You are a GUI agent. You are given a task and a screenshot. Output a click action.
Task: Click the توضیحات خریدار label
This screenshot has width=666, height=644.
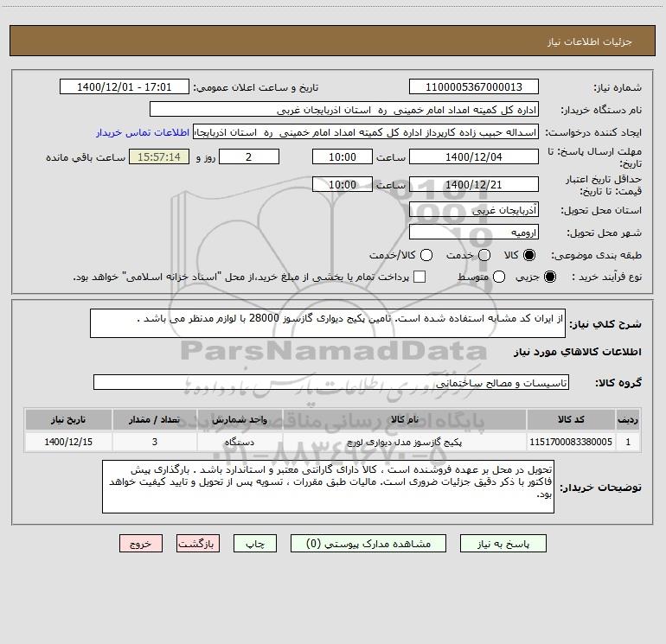(x=600, y=488)
